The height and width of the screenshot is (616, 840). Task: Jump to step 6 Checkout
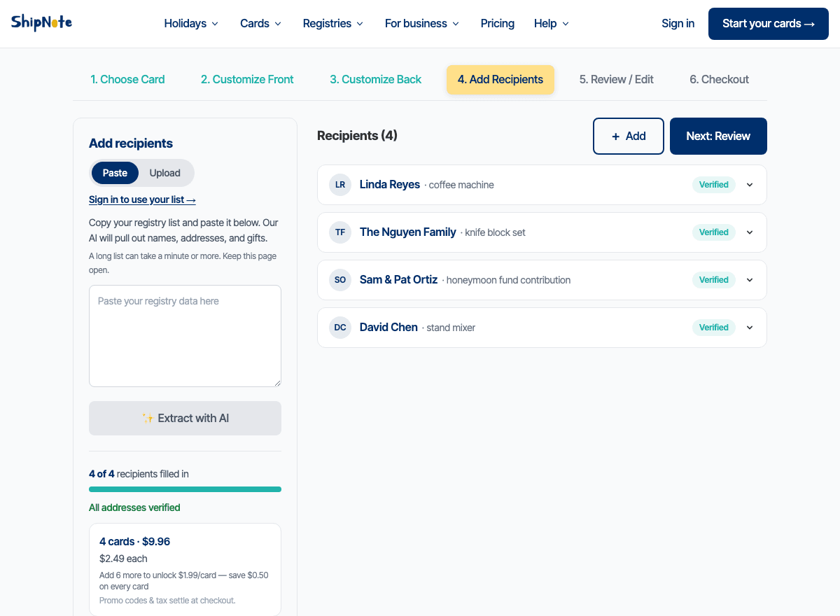[720, 80]
